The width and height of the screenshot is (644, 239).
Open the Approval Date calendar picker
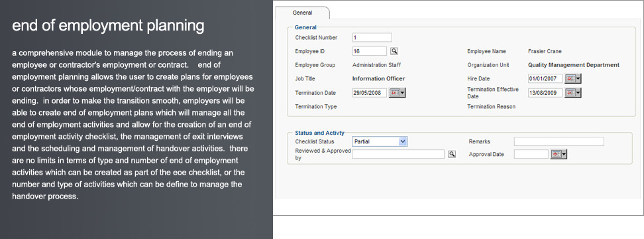(556, 154)
